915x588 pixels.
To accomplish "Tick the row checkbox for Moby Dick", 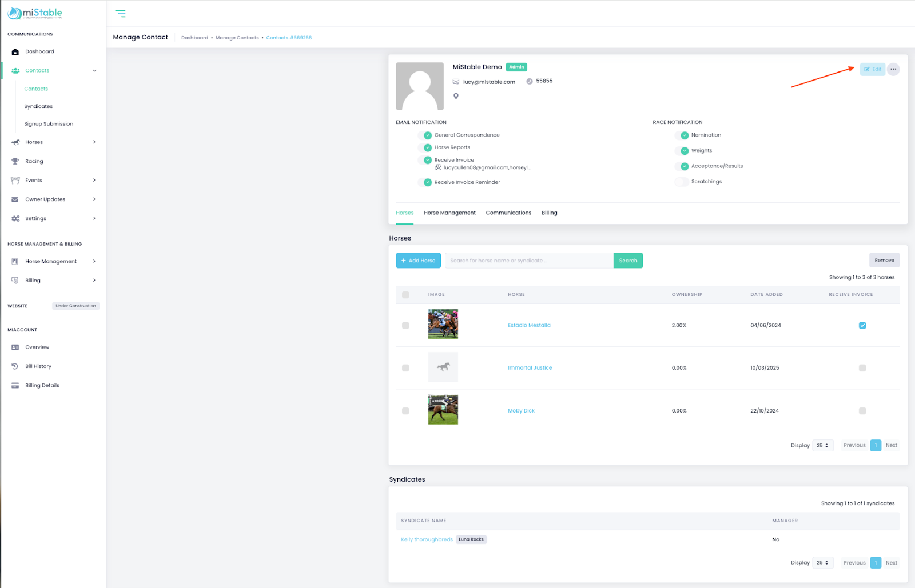I will (405, 411).
